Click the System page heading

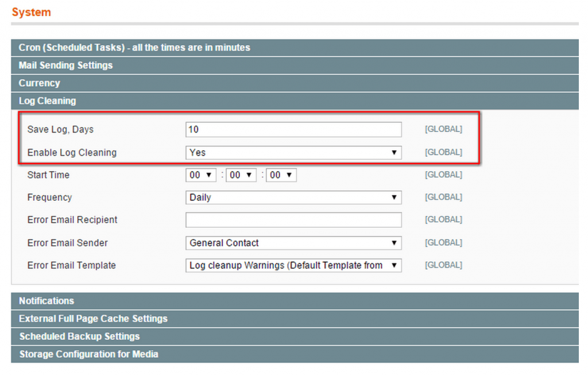point(31,12)
